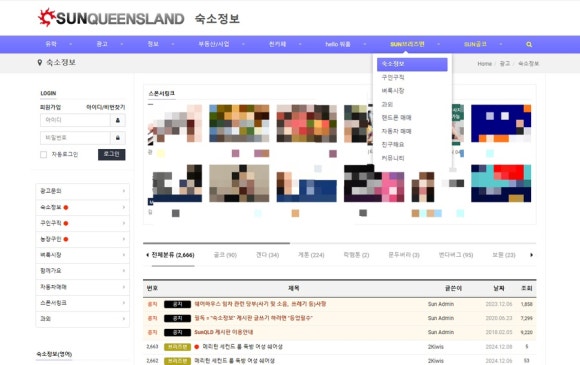Expand the SUN골코 navigation menu
The width and height of the screenshot is (580, 365).
[x=475, y=44]
